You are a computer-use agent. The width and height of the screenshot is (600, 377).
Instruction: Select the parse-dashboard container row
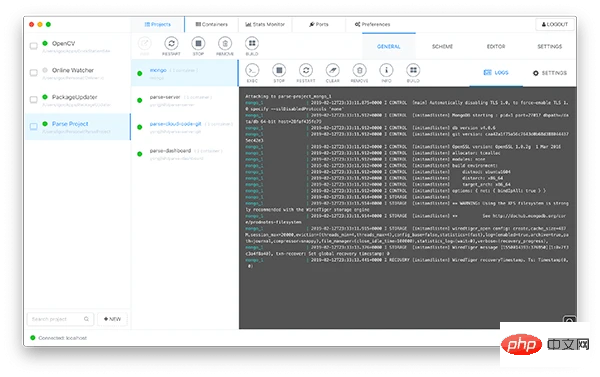tap(185, 153)
